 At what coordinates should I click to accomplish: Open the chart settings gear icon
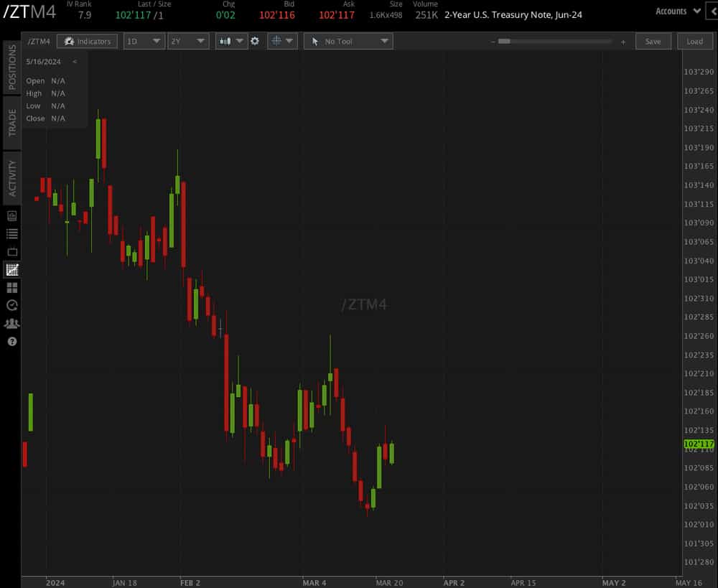coord(255,41)
